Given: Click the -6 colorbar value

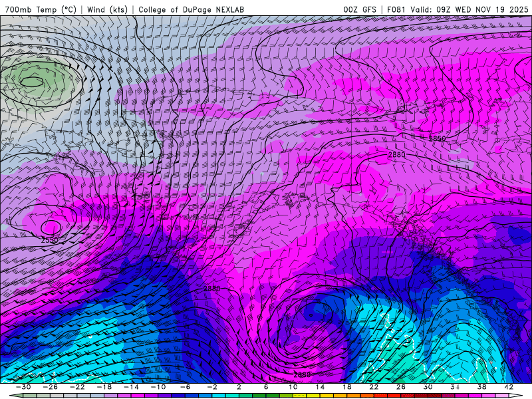Looking at the screenshot, I should pyautogui.click(x=185, y=387).
